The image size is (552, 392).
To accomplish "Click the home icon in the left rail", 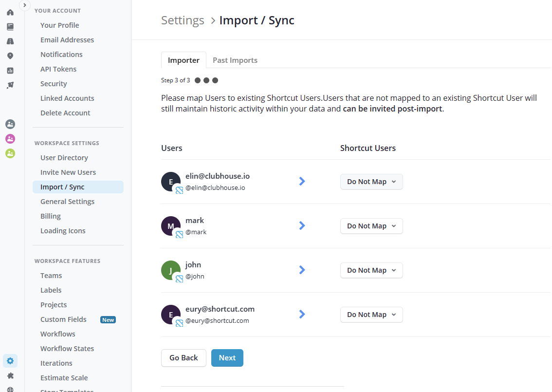I will (10, 12).
